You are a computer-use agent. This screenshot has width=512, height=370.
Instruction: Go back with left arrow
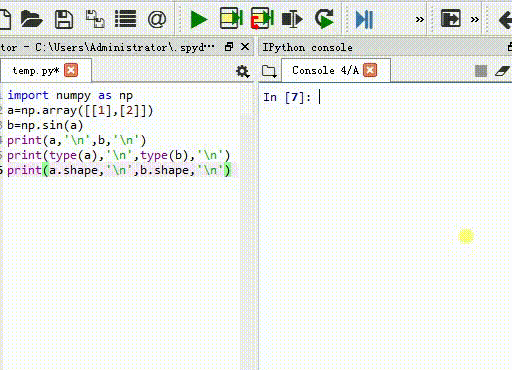(x=505, y=20)
